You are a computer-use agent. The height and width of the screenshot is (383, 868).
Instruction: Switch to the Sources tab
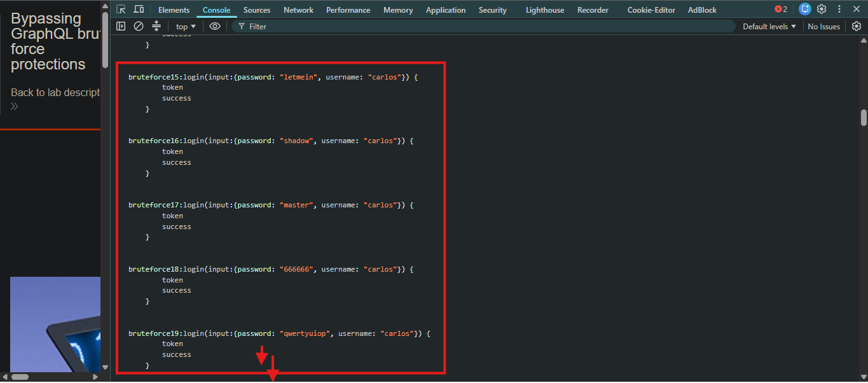[257, 10]
